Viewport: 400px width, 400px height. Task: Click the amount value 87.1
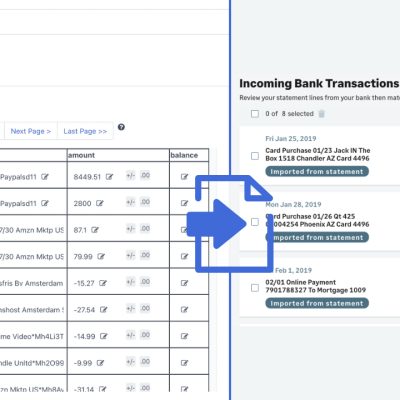coord(80,230)
